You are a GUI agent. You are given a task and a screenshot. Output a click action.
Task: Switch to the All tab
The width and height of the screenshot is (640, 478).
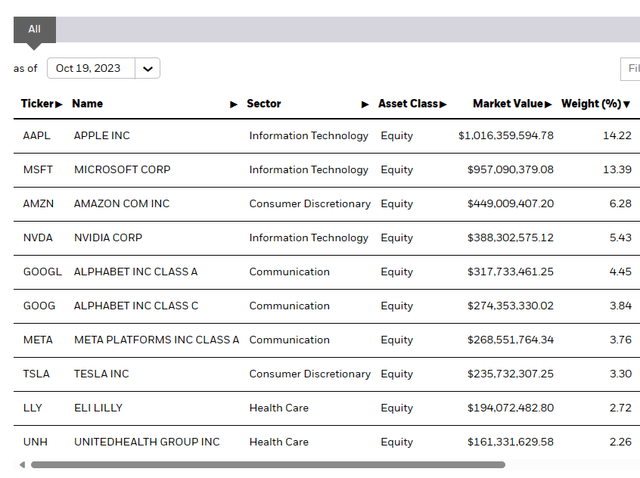click(34, 29)
